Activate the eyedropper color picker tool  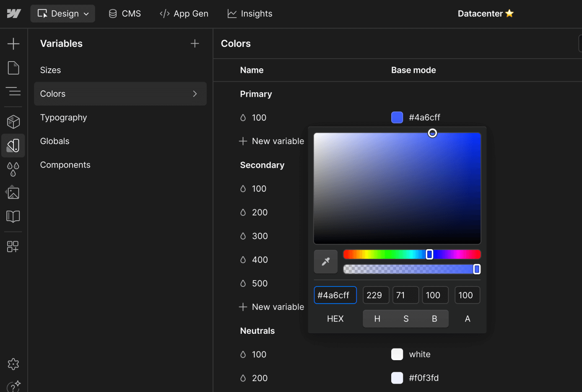click(325, 261)
